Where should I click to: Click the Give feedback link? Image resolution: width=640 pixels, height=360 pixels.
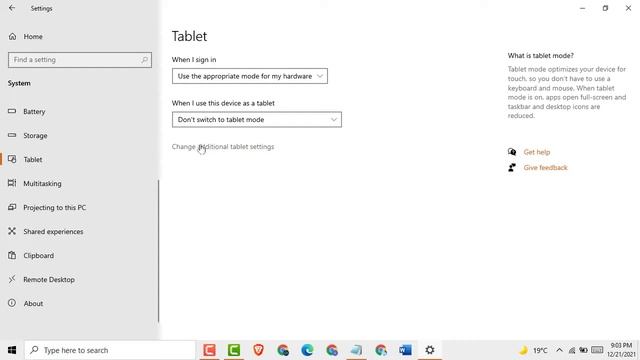tap(545, 168)
